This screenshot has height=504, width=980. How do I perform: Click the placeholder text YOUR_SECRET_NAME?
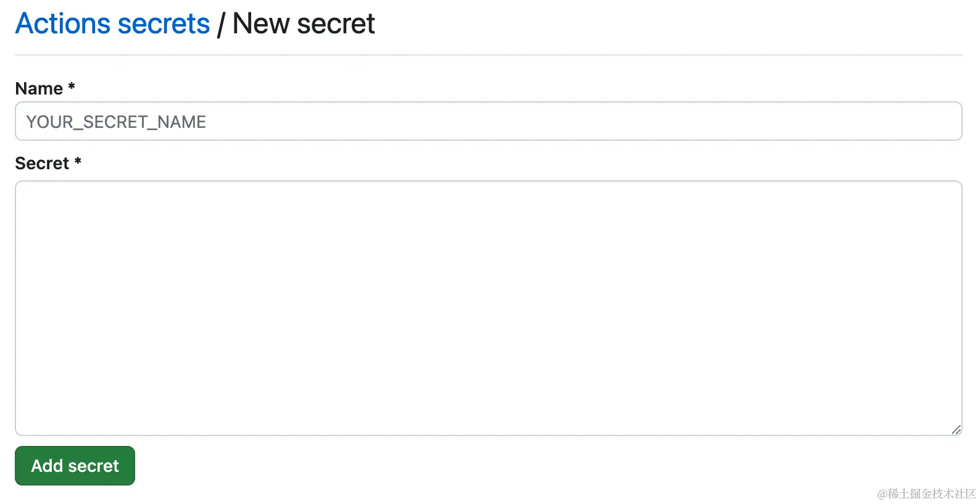pyautogui.click(x=115, y=121)
